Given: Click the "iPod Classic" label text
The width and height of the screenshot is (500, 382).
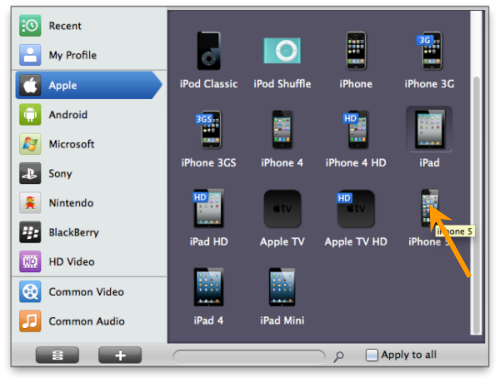Looking at the screenshot, I should (x=209, y=84).
